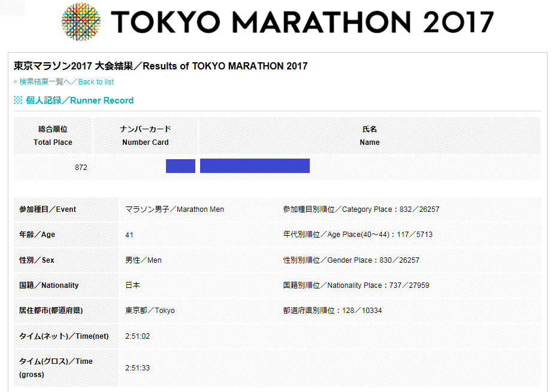Click the Runner Record section heading

pyautogui.click(x=80, y=101)
